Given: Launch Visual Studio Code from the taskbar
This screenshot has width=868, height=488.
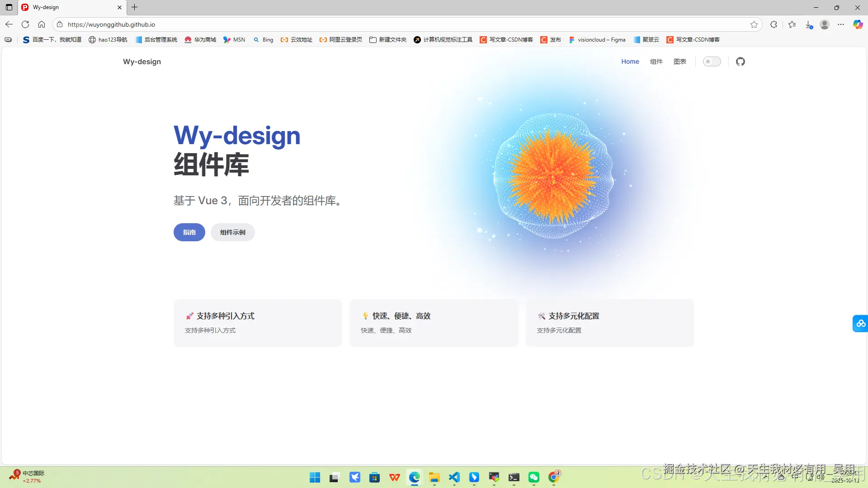Looking at the screenshot, I should coord(454,477).
